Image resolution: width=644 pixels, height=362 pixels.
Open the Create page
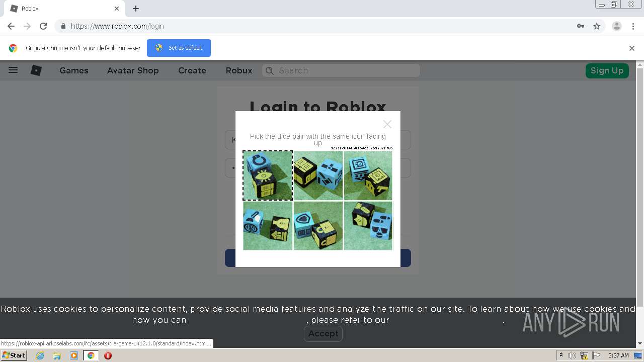click(192, 70)
